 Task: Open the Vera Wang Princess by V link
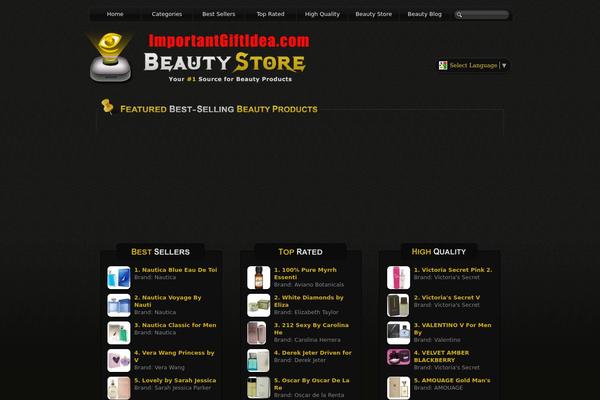pyautogui.click(x=174, y=356)
